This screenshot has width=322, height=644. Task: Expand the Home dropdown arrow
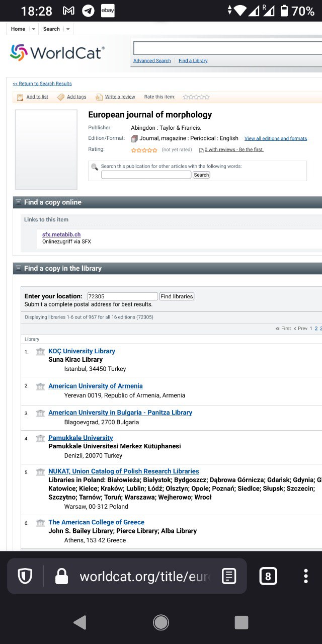coord(34,29)
